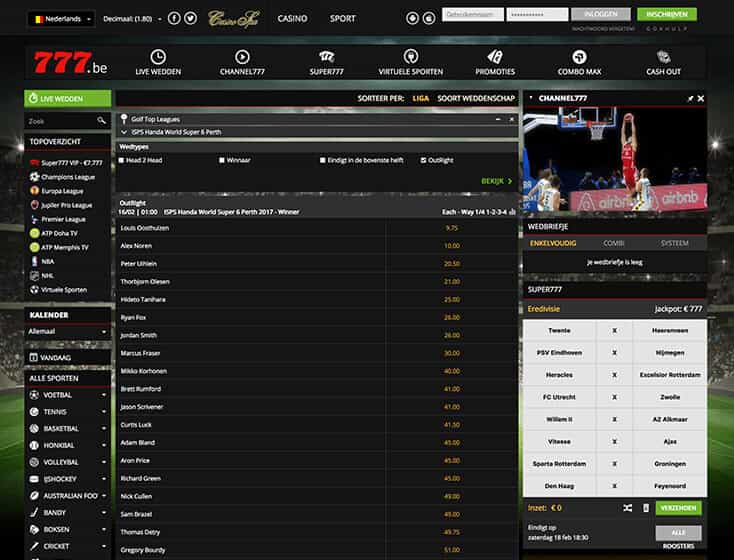Image resolution: width=734 pixels, height=560 pixels.
Task: Open Cash Out icon in navigation
Action: pos(663,57)
